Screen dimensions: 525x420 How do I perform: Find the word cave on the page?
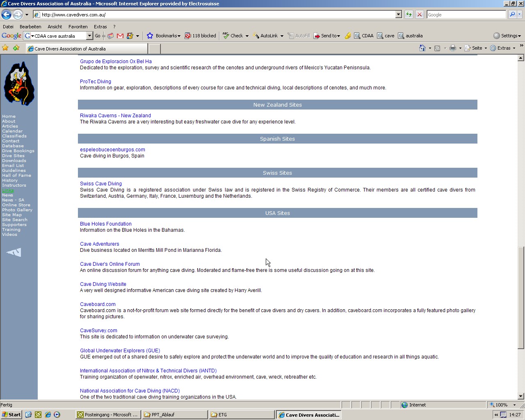(386, 36)
